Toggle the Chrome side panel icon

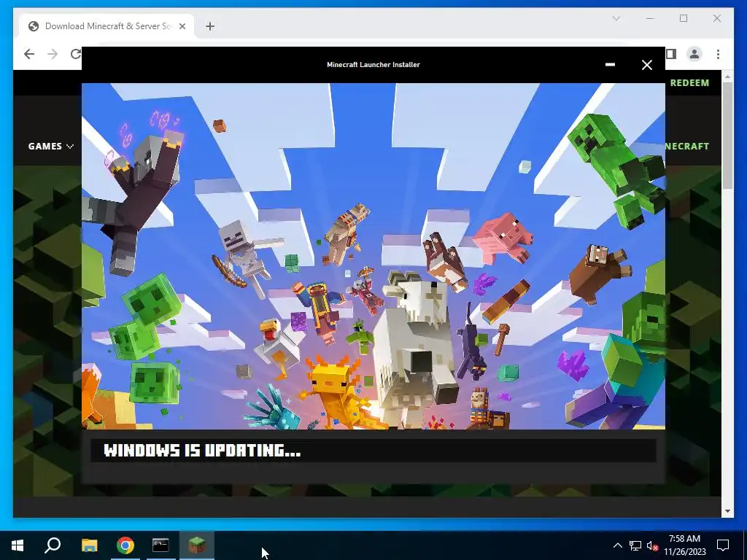click(671, 54)
